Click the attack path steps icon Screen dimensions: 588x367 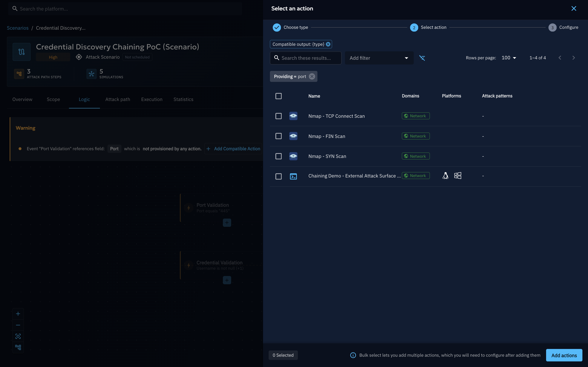pos(19,74)
